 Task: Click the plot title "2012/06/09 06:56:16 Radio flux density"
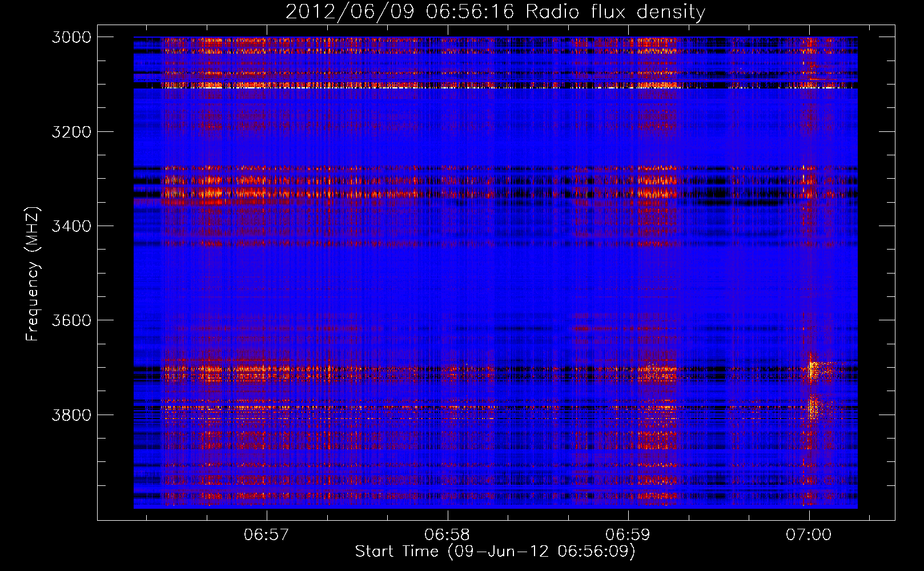click(495, 11)
